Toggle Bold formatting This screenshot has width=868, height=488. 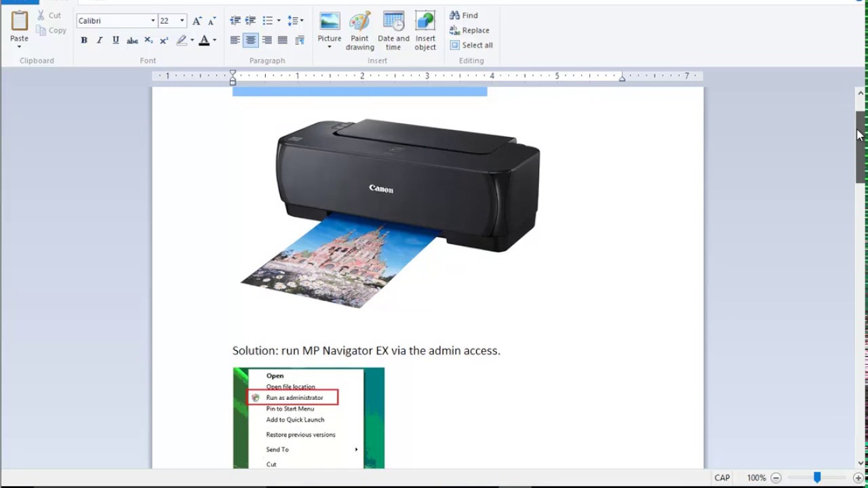(84, 41)
